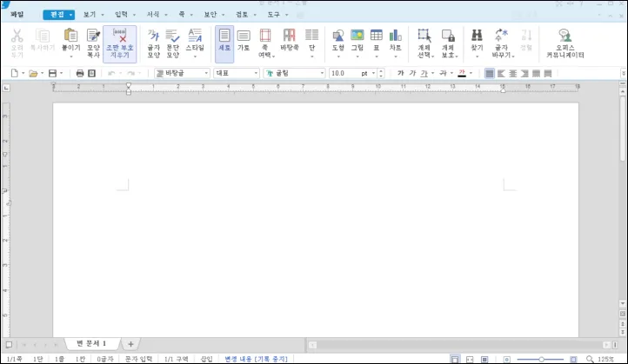Expand the underline style dropdown arrow

click(433, 73)
